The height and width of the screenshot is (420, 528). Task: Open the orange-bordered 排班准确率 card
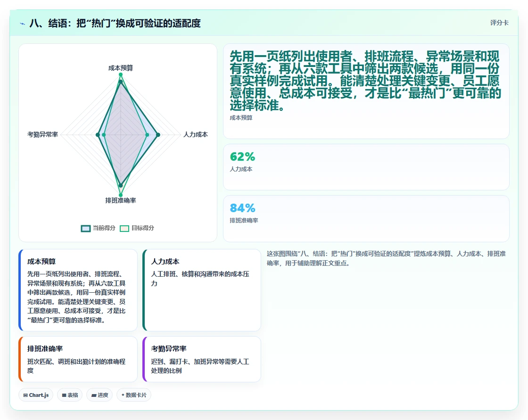[x=78, y=359]
